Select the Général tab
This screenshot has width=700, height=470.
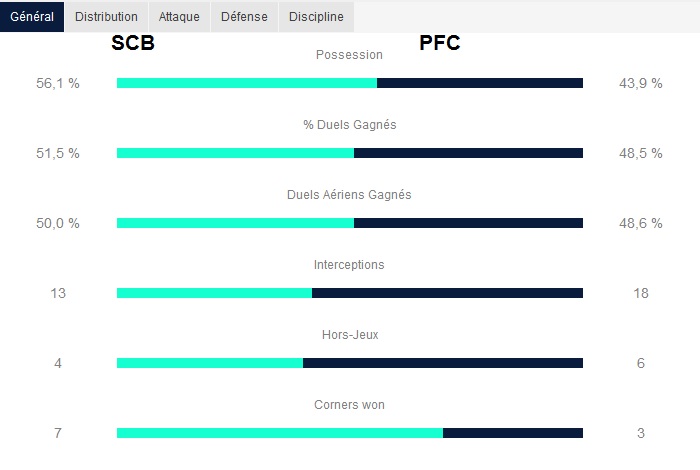tap(32, 17)
